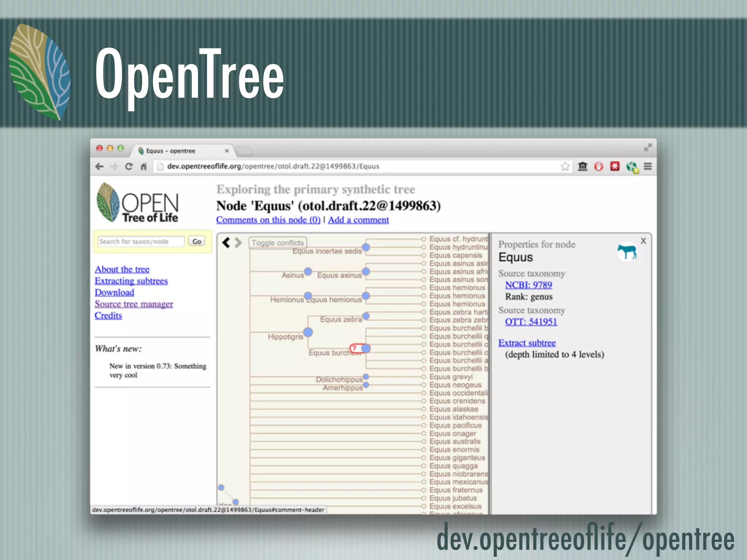Click the Equus australis leaf label

point(455,441)
